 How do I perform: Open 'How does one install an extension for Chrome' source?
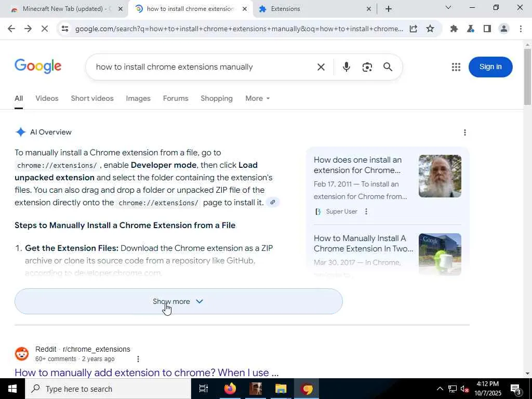point(357,165)
